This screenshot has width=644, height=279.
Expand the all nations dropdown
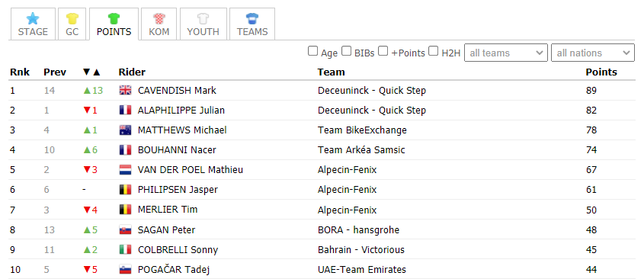[593, 53]
